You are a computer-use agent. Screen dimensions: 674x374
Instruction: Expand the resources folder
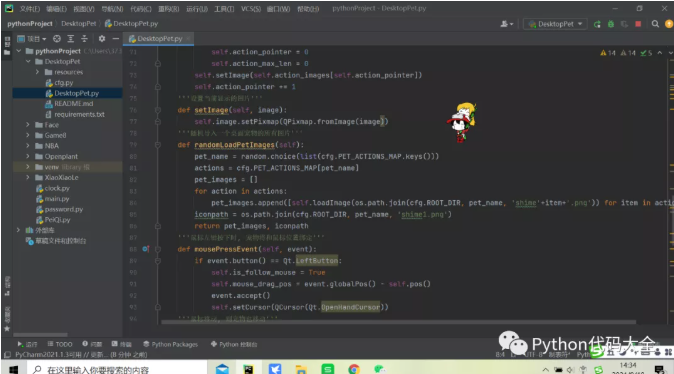pyautogui.click(x=37, y=72)
